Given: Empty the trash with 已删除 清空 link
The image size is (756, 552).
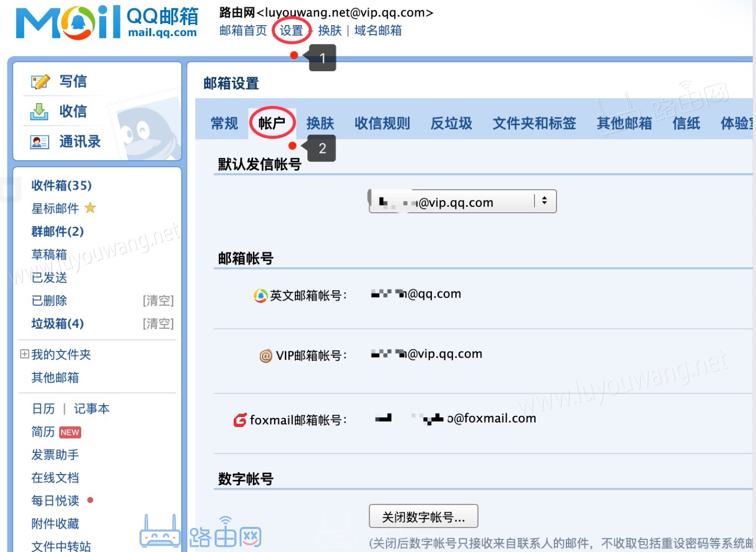Looking at the screenshot, I should tap(158, 300).
